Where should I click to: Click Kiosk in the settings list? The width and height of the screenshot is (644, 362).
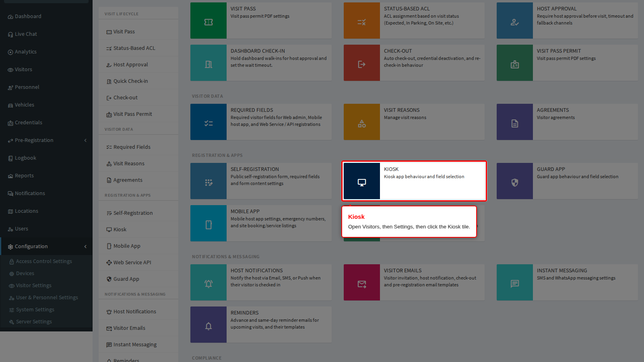click(138, 230)
